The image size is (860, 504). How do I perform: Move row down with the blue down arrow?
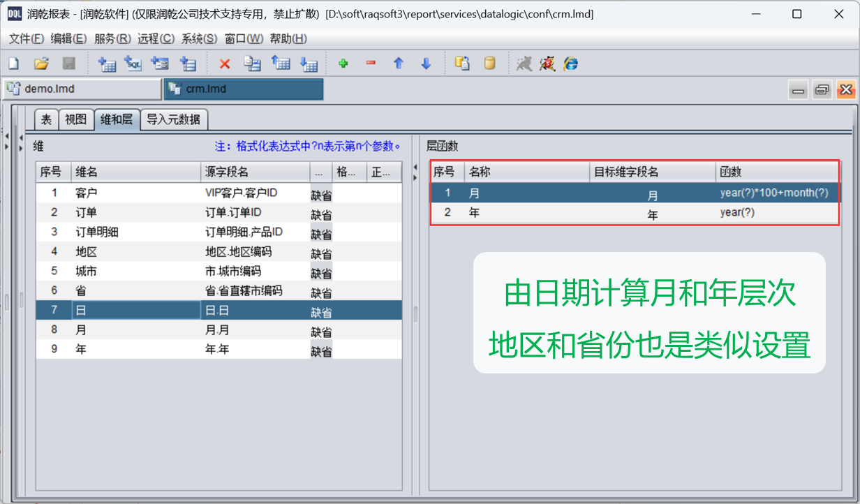[x=426, y=64]
